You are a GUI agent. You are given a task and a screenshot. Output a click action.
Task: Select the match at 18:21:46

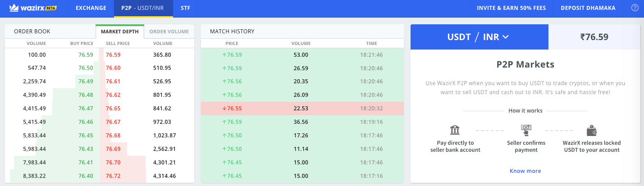302,55
